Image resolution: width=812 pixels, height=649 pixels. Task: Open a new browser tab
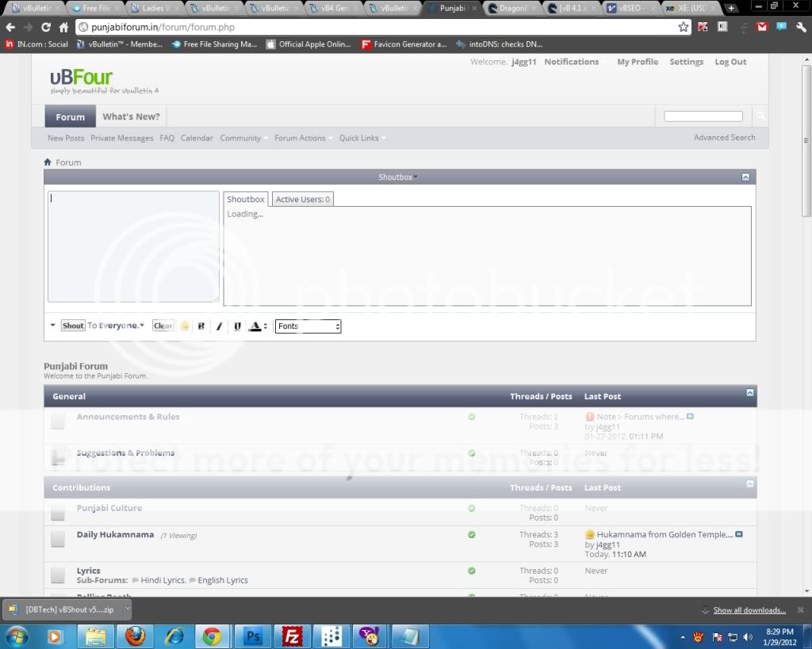pyautogui.click(x=730, y=8)
